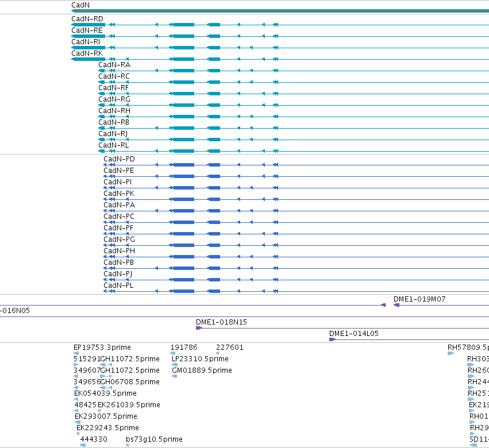Image resolution: width=489 pixels, height=448 pixels.
Task: Click the 191786 EST label
Action: 184,347
